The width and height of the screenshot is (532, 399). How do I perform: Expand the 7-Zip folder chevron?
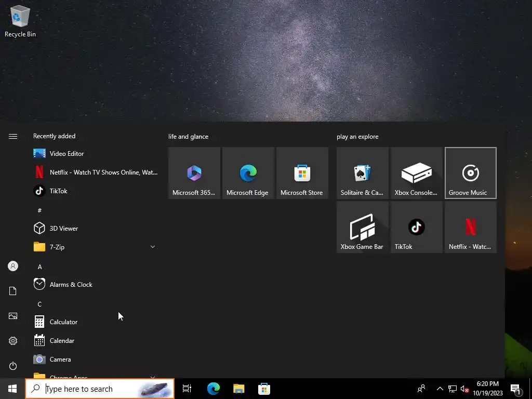coord(153,247)
